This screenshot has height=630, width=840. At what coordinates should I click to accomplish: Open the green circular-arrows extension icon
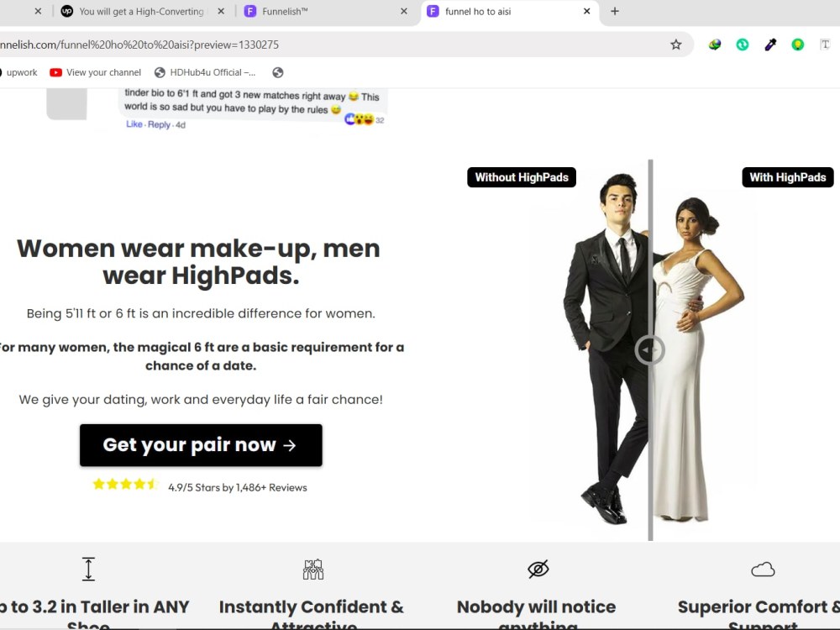[743, 45]
